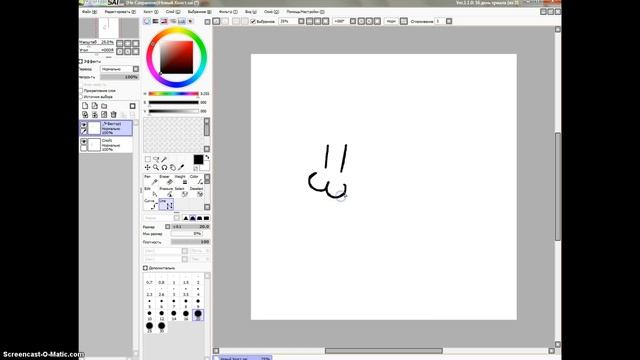Image resolution: width=640 pixels, height=360 pixels.
Task: Adjust the Плотность density slider
Action: click(191, 242)
